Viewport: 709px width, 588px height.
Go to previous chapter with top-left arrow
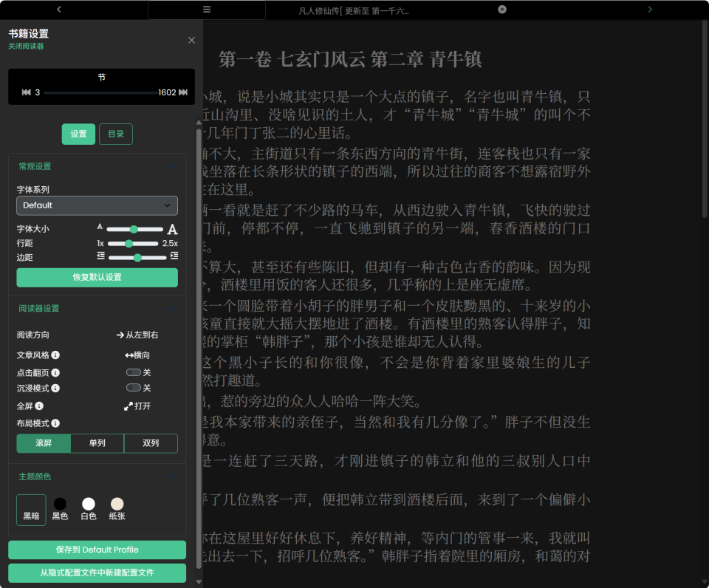click(59, 10)
